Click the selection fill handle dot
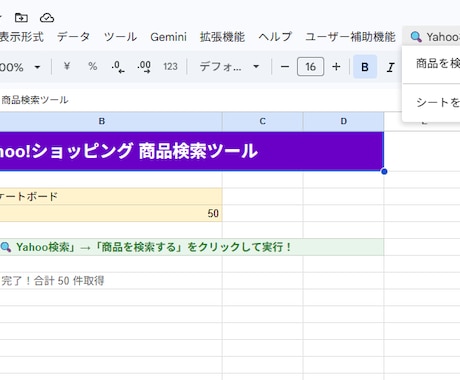Viewport: 460px width, 380px height. [384, 171]
